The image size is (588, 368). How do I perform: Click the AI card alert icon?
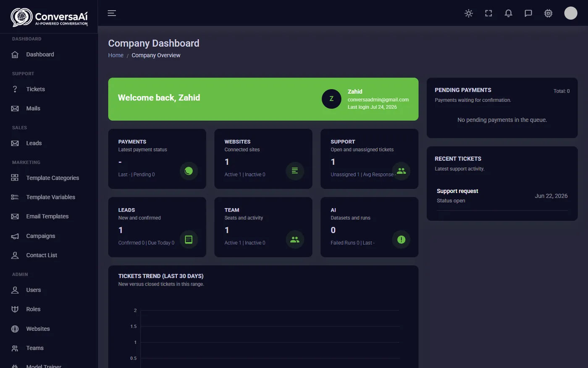[401, 239]
